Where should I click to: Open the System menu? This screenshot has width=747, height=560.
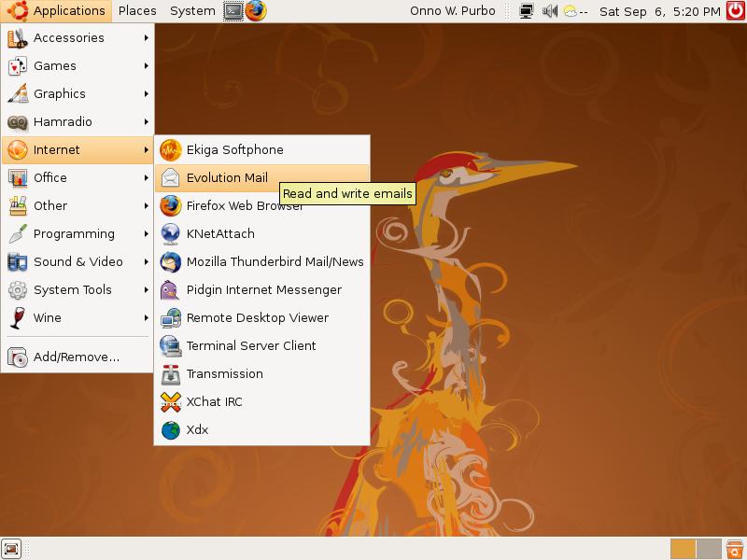192,11
